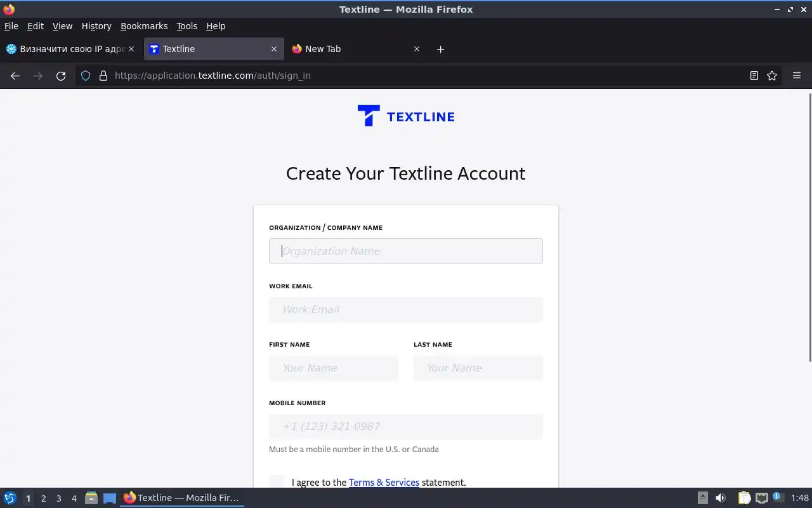Open network status tray icon
The width and height of the screenshot is (812, 508).
762,498
